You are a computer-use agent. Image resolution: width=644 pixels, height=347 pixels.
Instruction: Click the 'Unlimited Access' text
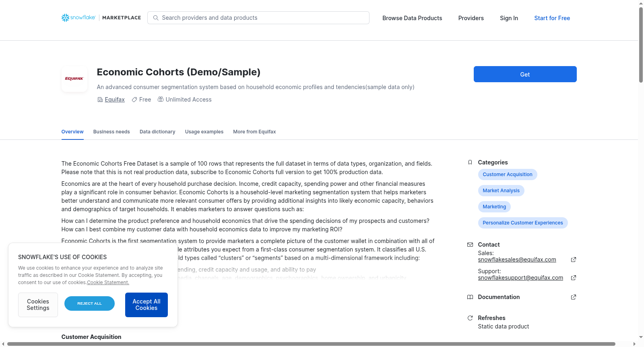(188, 100)
